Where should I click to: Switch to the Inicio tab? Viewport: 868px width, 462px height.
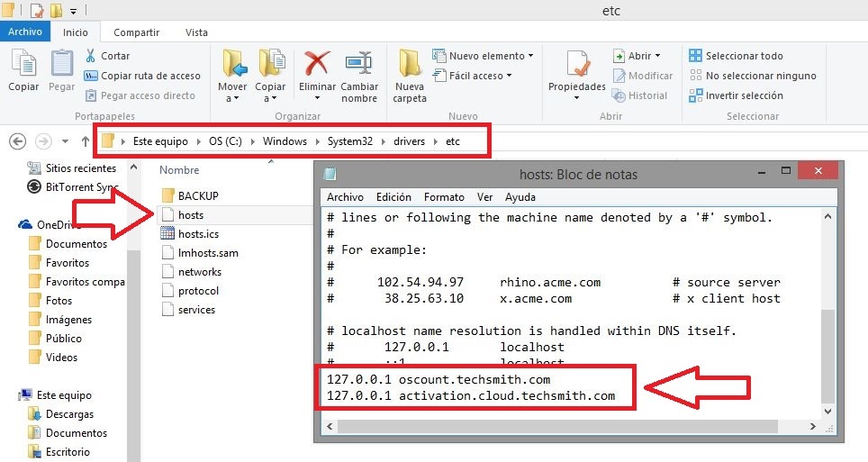pyautogui.click(x=76, y=32)
